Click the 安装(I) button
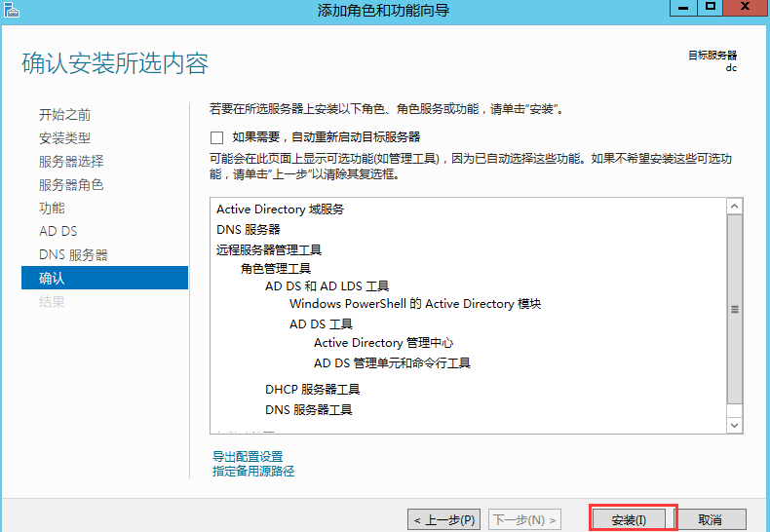Screen dimensions: 770x532 [629, 519]
